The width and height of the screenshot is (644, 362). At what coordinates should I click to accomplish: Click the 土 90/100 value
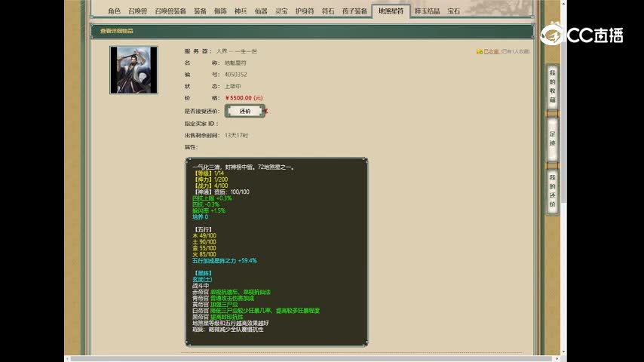pyautogui.click(x=204, y=242)
